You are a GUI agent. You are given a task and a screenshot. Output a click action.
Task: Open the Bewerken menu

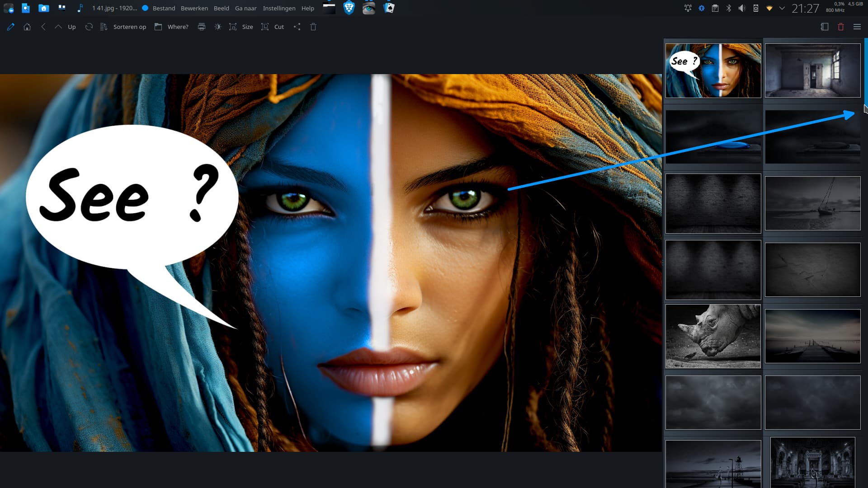tap(194, 8)
